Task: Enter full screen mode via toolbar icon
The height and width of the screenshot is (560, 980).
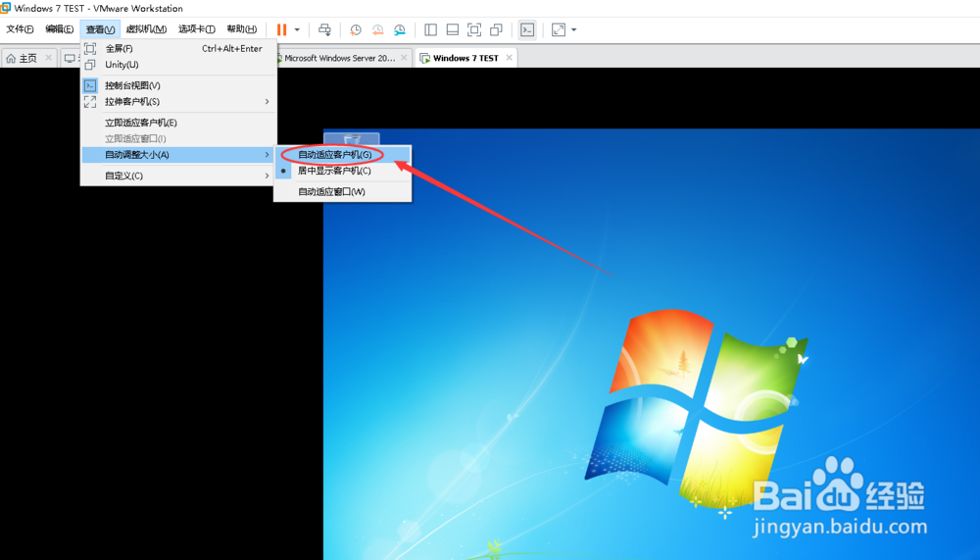Action: (474, 29)
